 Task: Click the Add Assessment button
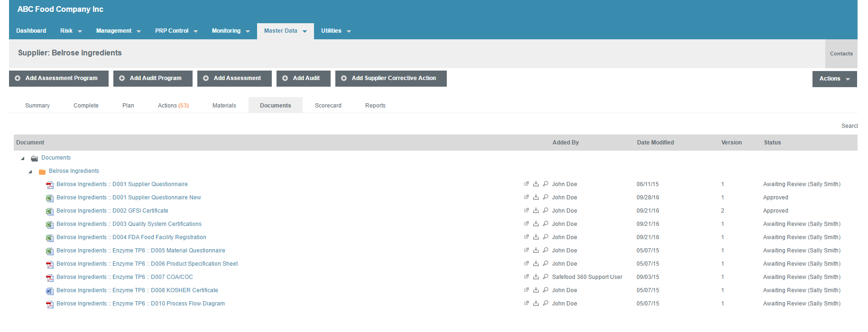point(234,79)
